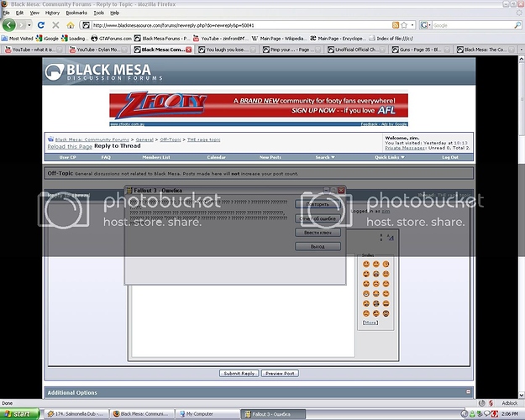Screen dimensions: 525x420
Task: Open the iGoogle bookmark
Action: point(47,39)
